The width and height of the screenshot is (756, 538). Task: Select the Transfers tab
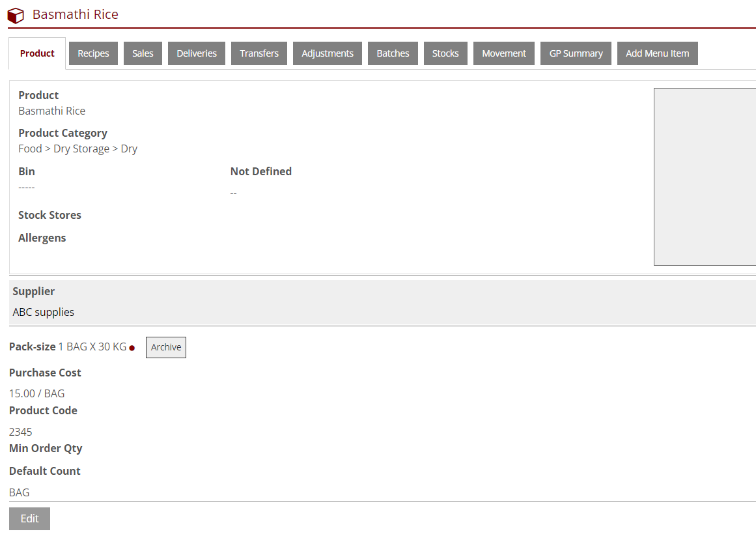point(259,53)
